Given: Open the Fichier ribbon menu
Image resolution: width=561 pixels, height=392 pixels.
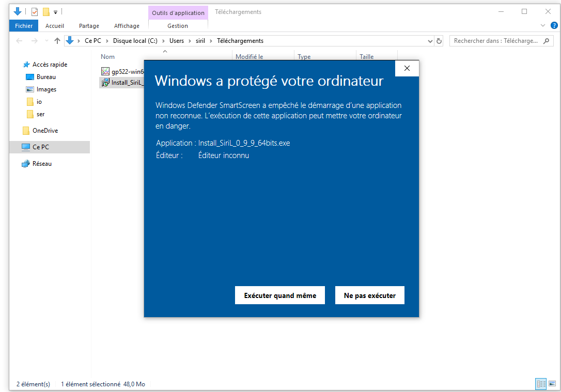Looking at the screenshot, I should point(24,26).
